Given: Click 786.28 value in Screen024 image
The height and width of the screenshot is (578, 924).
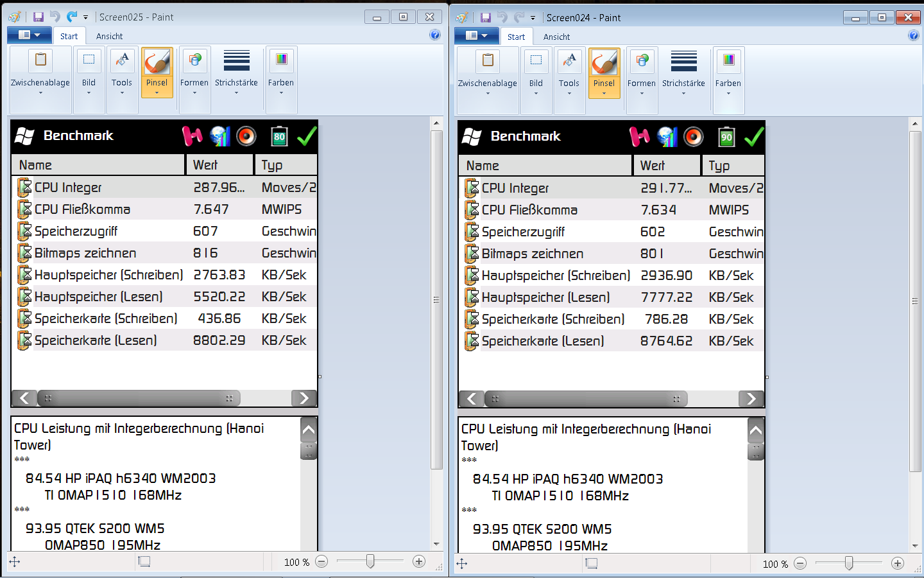Looking at the screenshot, I should (x=667, y=319).
